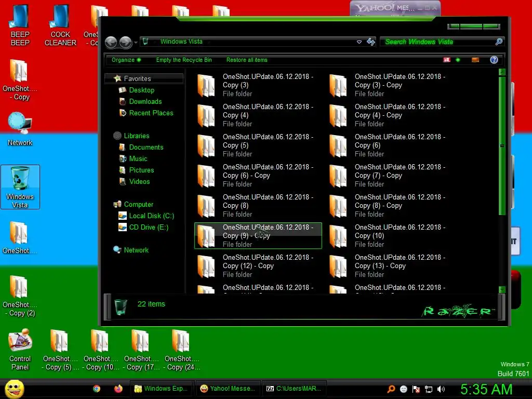Open Desktop from Favorites
The width and height of the screenshot is (532, 399).
tap(141, 90)
